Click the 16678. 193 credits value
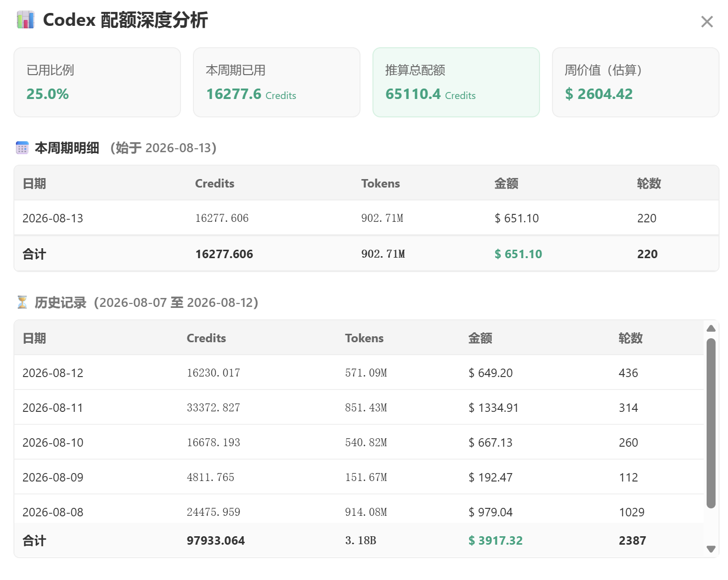The width and height of the screenshot is (728, 580). (x=213, y=443)
